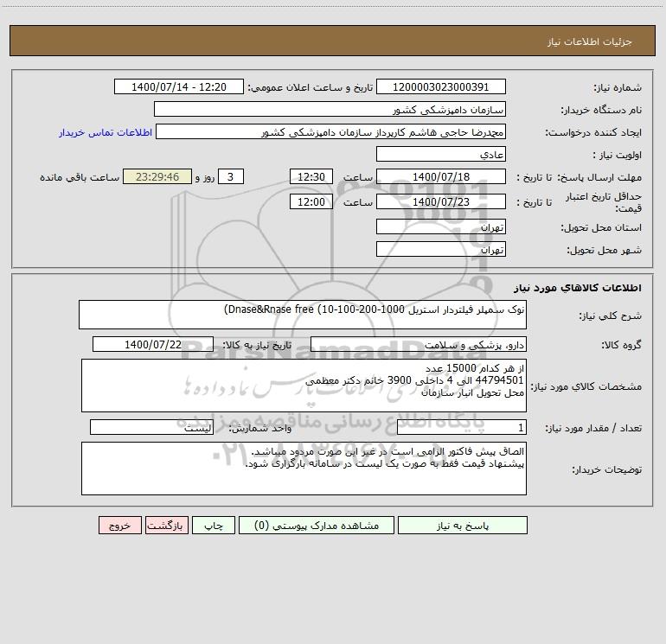Click the خروج exit button
Image resolution: width=666 pixels, height=644 pixels.
(119, 525)
